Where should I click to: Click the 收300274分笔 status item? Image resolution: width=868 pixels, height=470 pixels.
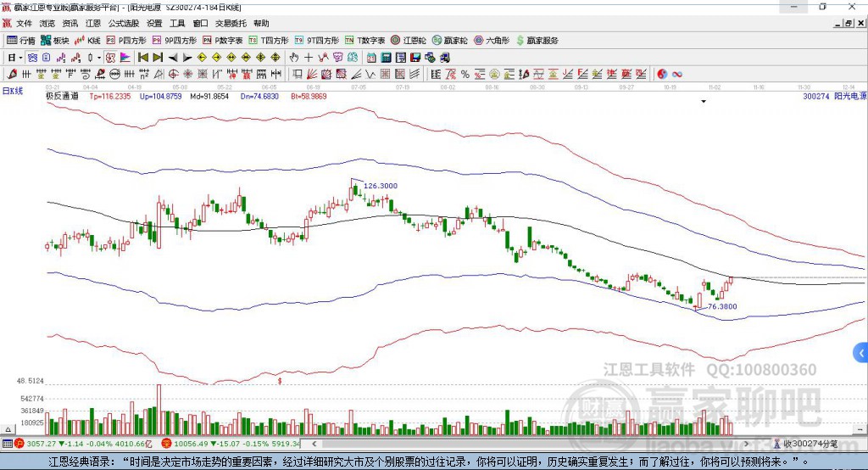pos(805,444)
